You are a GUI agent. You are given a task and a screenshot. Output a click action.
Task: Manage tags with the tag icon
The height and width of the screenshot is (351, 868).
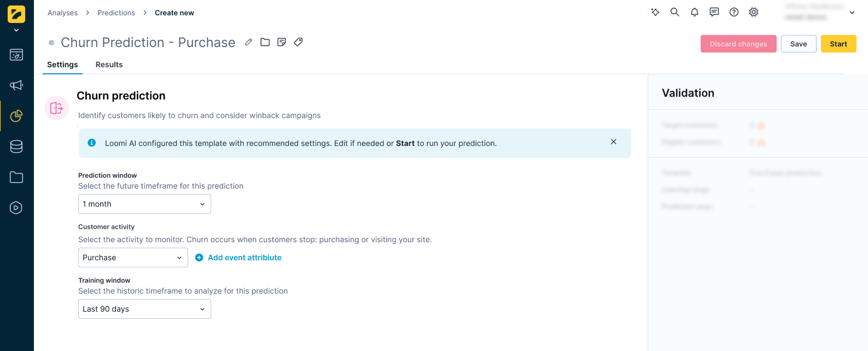[x=298, y=42]
